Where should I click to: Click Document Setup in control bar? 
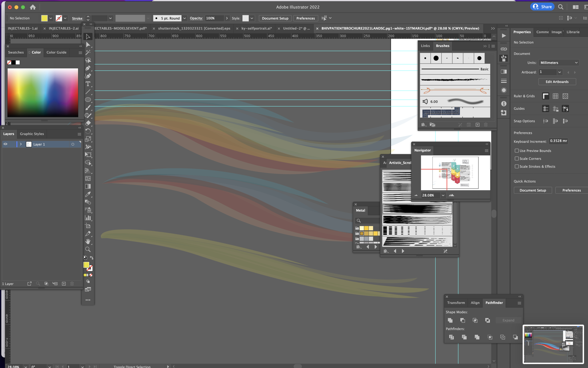tap(275, 18)
